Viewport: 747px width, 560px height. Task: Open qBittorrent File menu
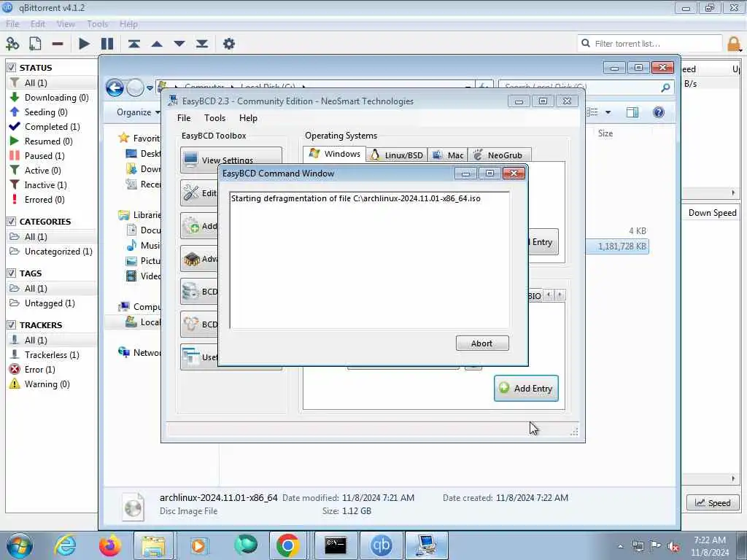tap(12, 24)
